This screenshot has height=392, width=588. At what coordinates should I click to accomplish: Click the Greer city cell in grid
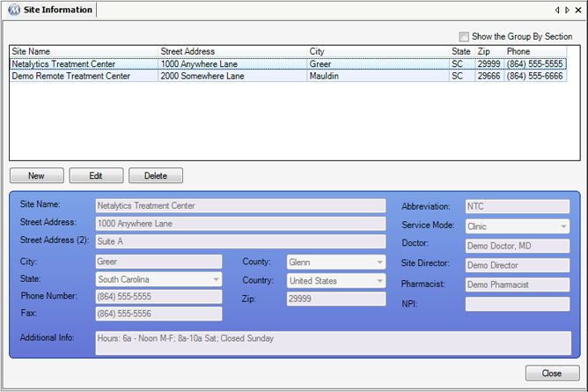coord(378,63)
